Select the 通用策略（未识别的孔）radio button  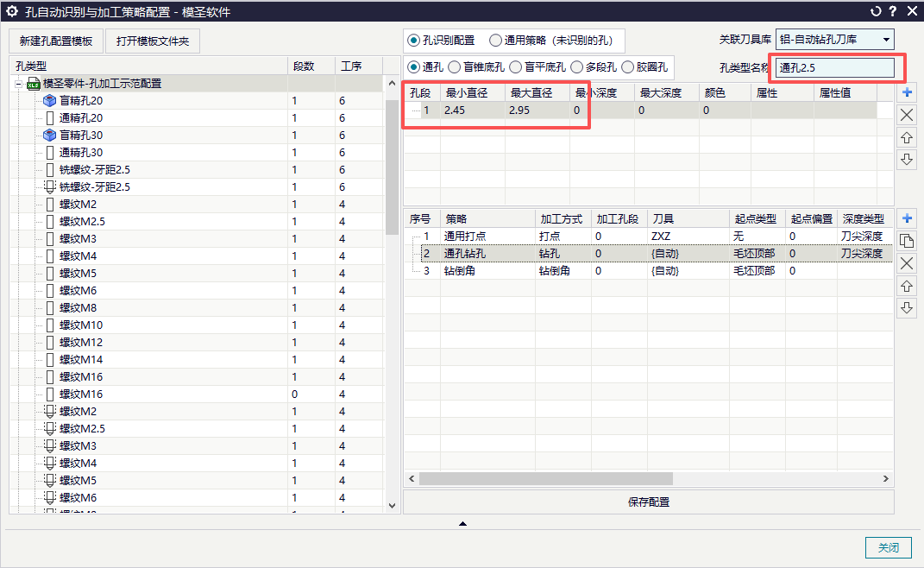click(x=495, y=40)
